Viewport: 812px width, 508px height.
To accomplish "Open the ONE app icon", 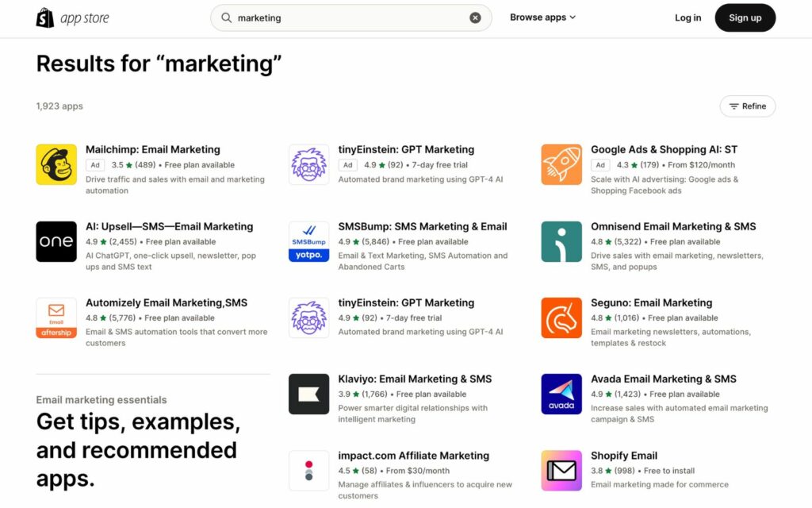I will click(56, 241).
